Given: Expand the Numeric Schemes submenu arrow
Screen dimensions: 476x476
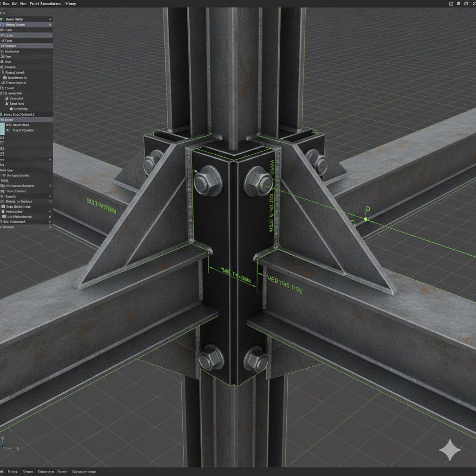Looking at the screenshot, I should tap(49, 185).
